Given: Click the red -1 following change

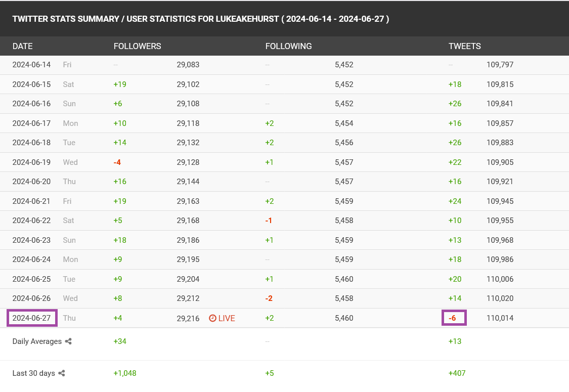Looking at the screenshot, I should (x=269, y=221).
